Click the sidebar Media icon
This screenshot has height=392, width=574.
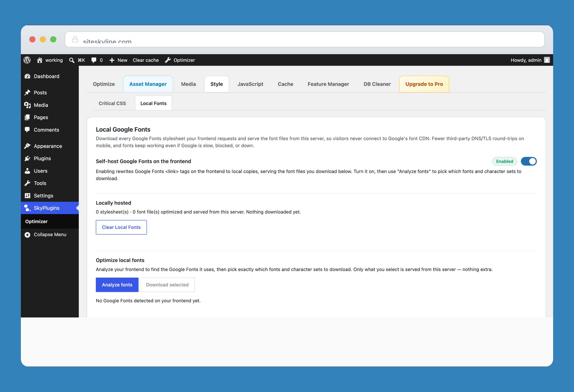(27, 105)
